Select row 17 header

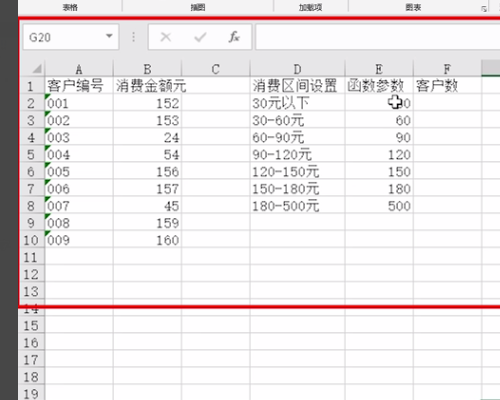click(x=31, y=360)
